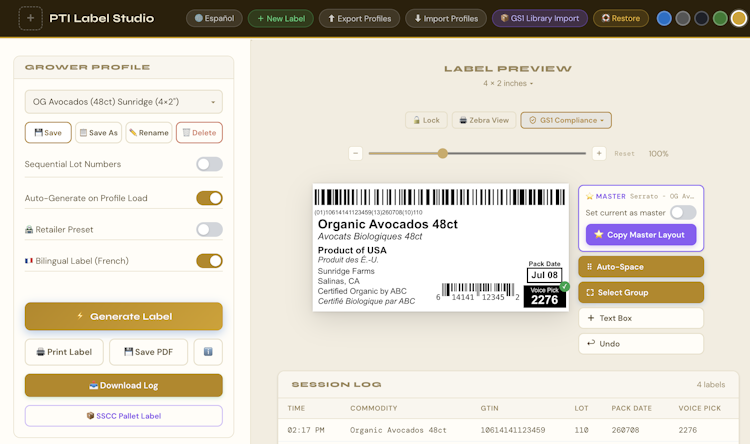Image resolution: width=750 pixels, height=444 pixels.
Task: Delete the current profile
Action: coord(199,133)
